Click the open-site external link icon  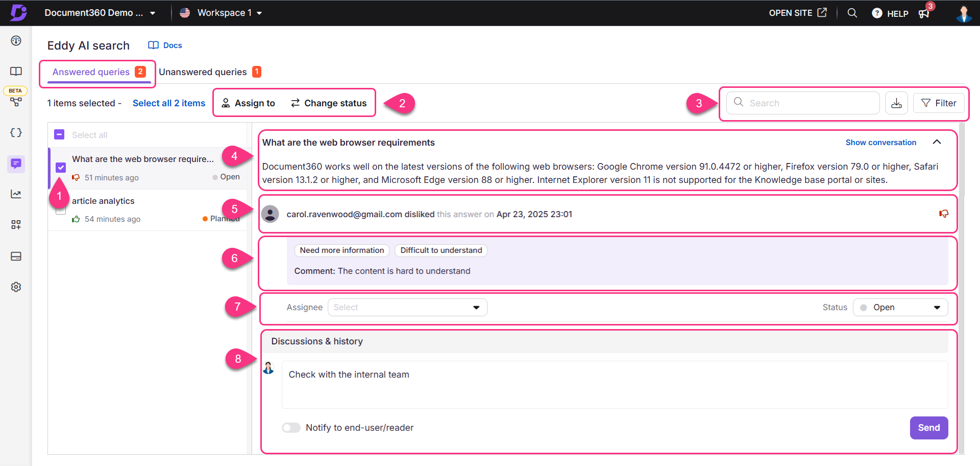[x=822, y=12]
